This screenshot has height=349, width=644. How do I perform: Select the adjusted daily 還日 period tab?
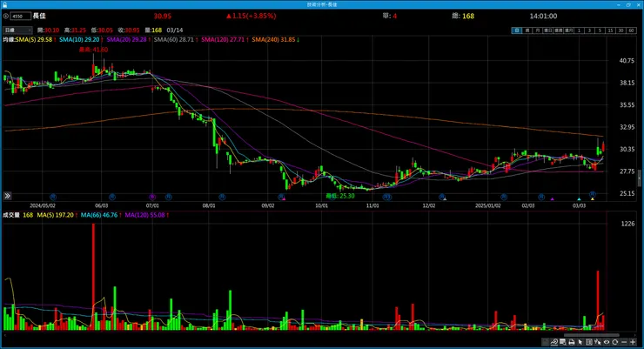point(548,30)
